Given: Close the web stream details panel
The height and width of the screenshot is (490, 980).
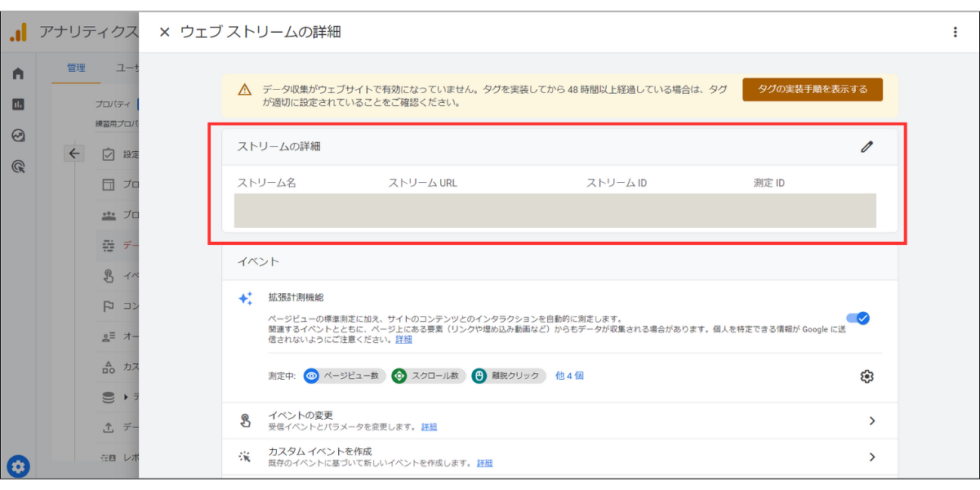Looking at the screenshot, I should pos(164,33).
